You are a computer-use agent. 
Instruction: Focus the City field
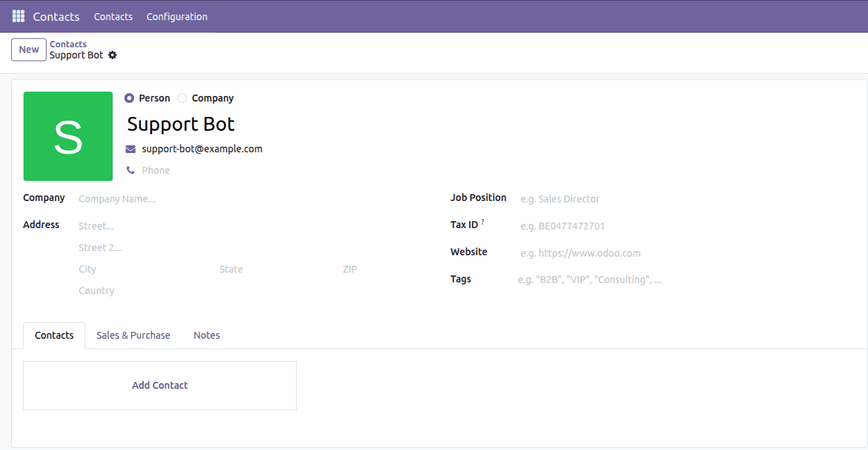coord(145,269)
